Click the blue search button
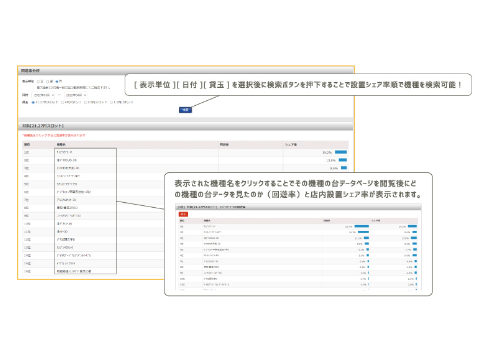Image resolution: width=480 pixels, height=360 pixels. coord(185,110)
